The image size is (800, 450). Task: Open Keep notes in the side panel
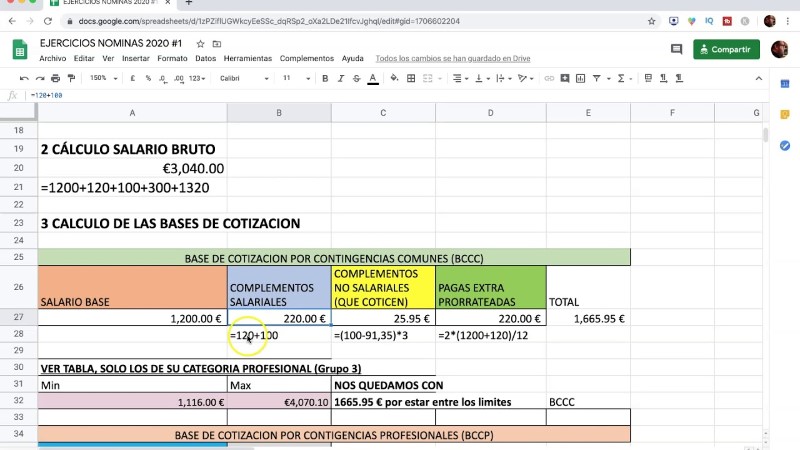point(785,115)
